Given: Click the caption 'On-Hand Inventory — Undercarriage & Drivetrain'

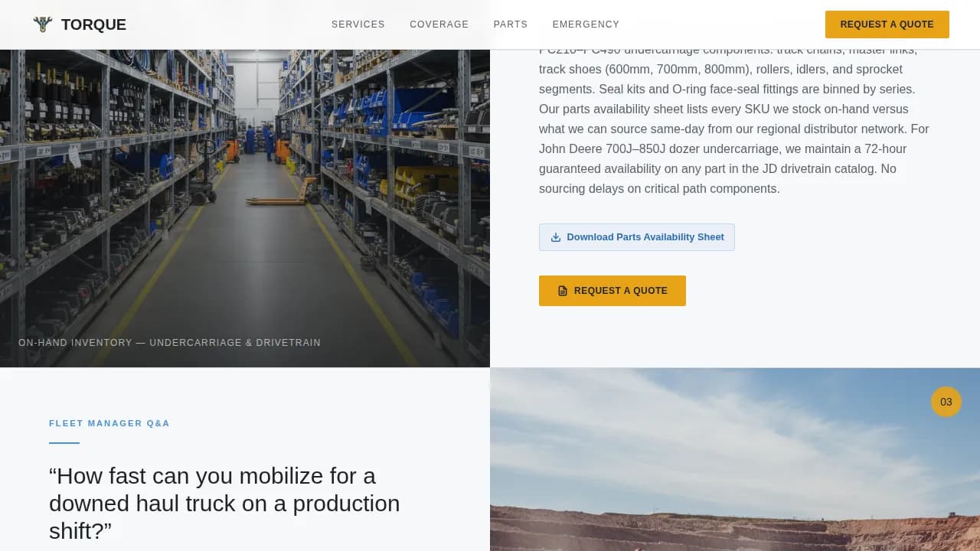Looking at the screenshot, I should (x=170, y=342).
